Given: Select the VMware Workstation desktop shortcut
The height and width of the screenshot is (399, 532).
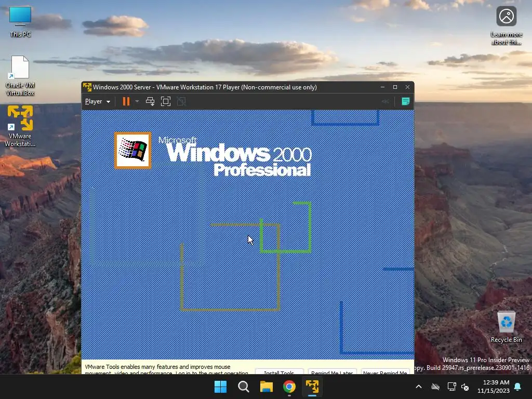Looking at the screenshot, I should pyautogui.click(x=20, y=126).
